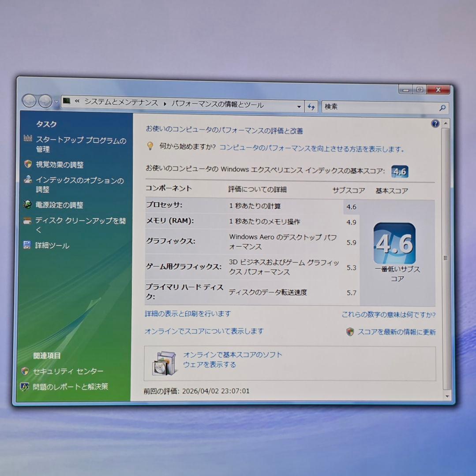Screen dimensions: 476x476
Task: Open recent pages dropdown beside Forward button
Action: (56, 102)
